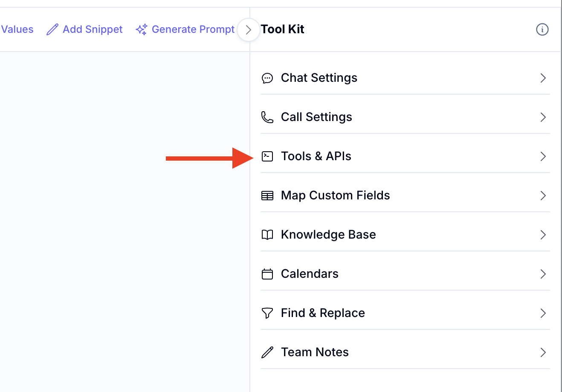Screen dimensions: 562x392
Task: Click the Map Custom Fields table icon
Action: pos(267,196)
